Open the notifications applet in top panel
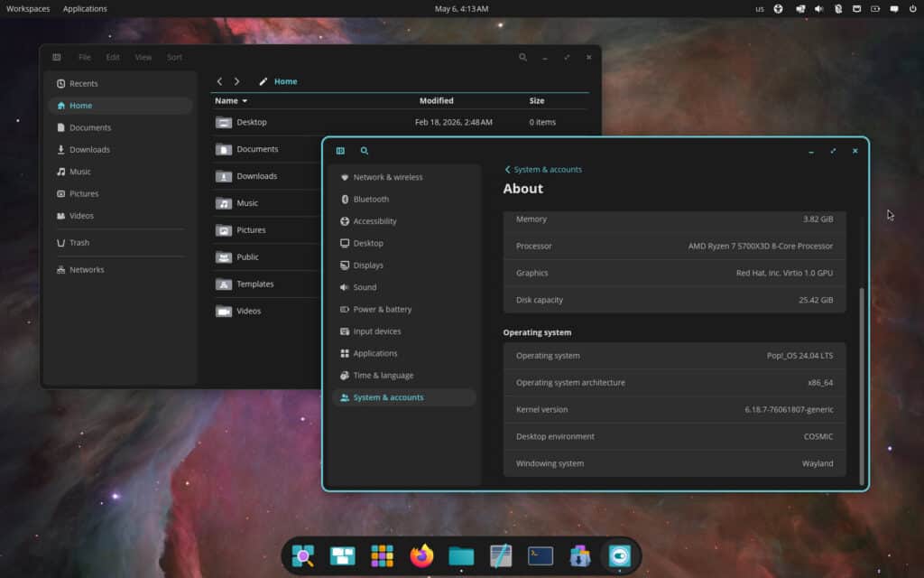The image size is (924, 578). click(894, 9)
